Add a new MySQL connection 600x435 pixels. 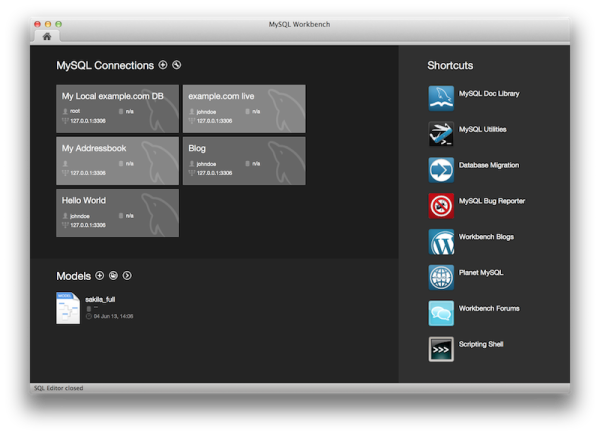coord(163,65)
